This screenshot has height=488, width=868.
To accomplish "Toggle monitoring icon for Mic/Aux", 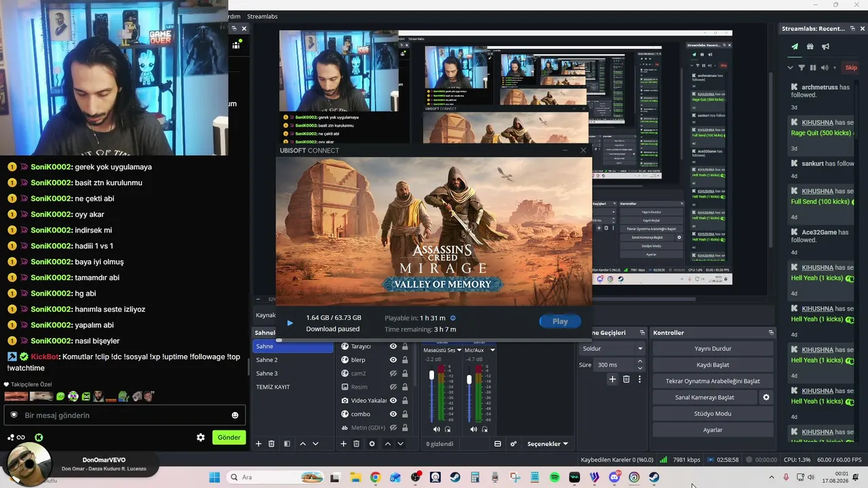I will click(x=485, y=429).
